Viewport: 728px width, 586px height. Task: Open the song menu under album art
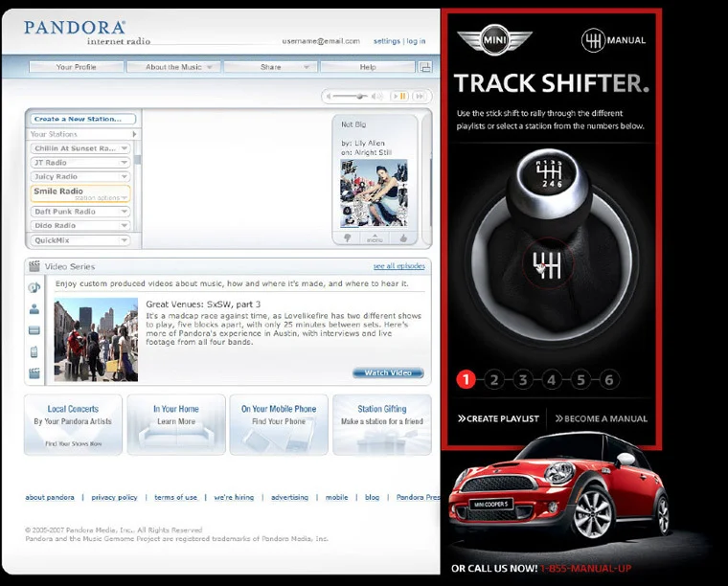[375, 238]
